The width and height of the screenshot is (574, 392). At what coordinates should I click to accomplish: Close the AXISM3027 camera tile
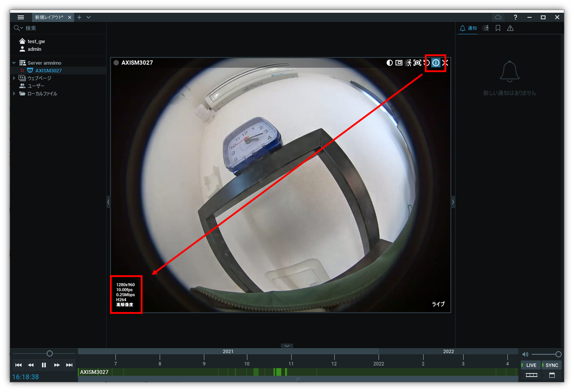[445, 63]
